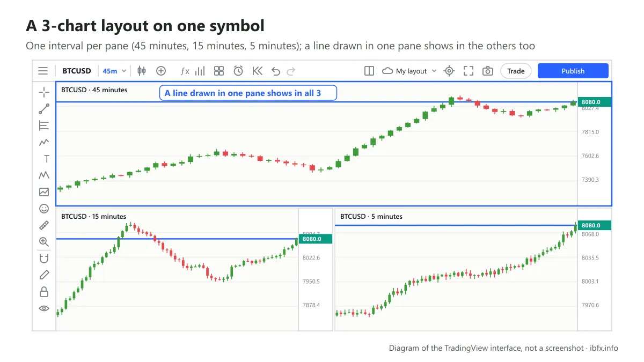Viewport: 644px width, 362px height.
Task: Select the Text annotation tool
Action: coord(46,159)
